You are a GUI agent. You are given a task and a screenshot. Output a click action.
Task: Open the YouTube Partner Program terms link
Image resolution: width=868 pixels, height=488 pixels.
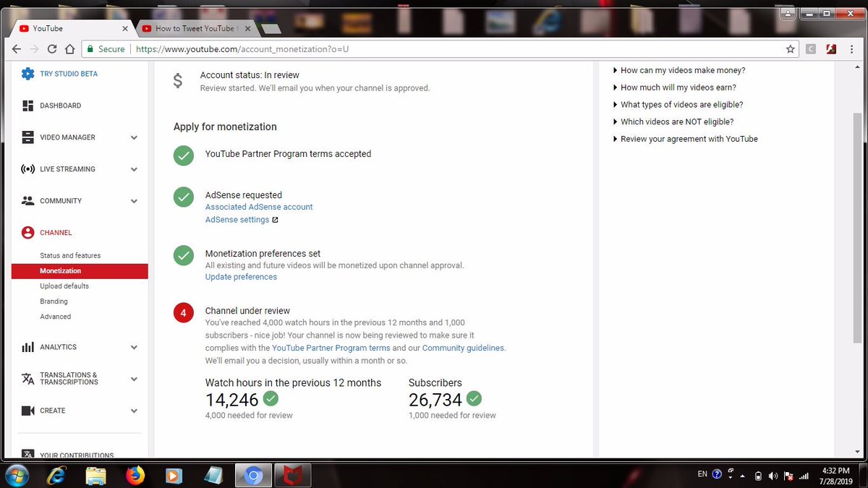click(331, 348)
